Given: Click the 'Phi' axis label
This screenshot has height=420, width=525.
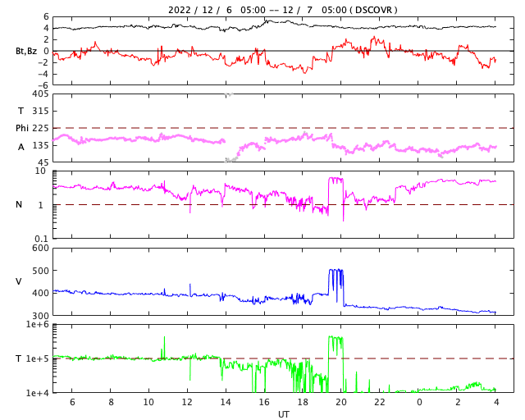Looking at the screenshot, I should click(22, 128).
